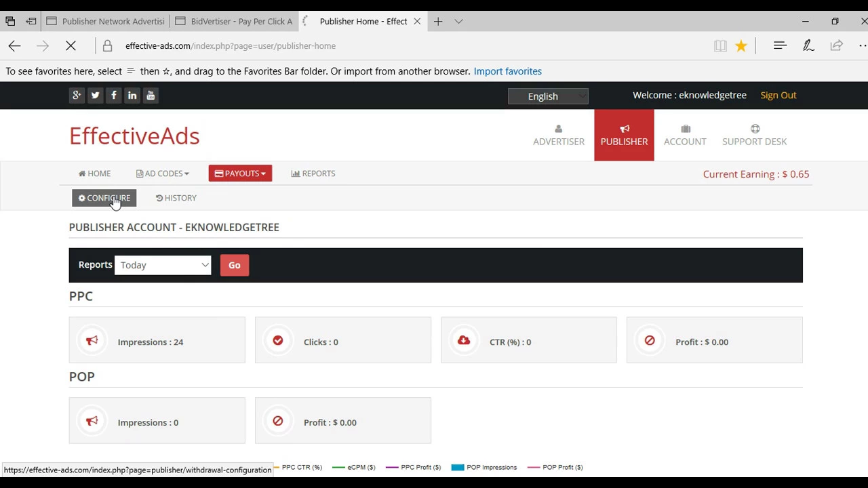Image resolution: width=868 pixels, height=488 pixels.
Task: Click the POP Profit ban icon
Action: [x=278, y=421]
